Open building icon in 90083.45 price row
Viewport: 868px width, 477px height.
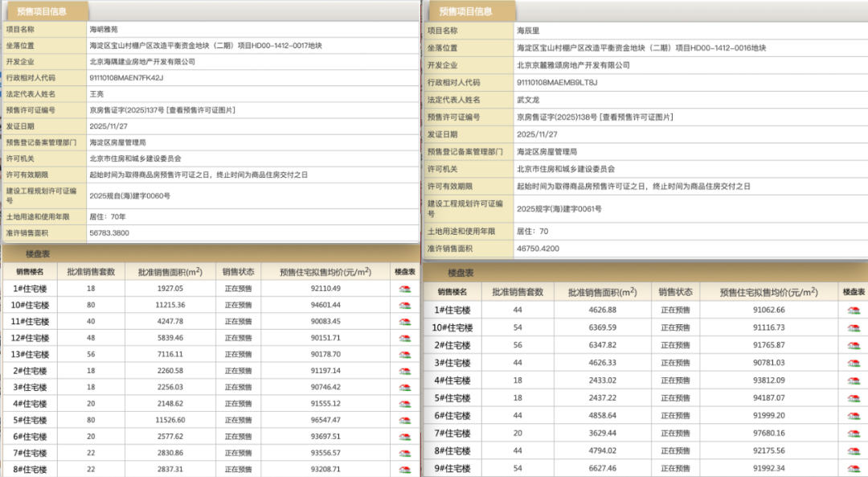coord(405,321)
